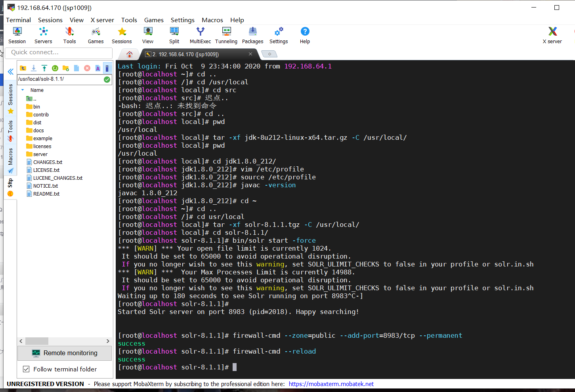Select the example folder

39,138
